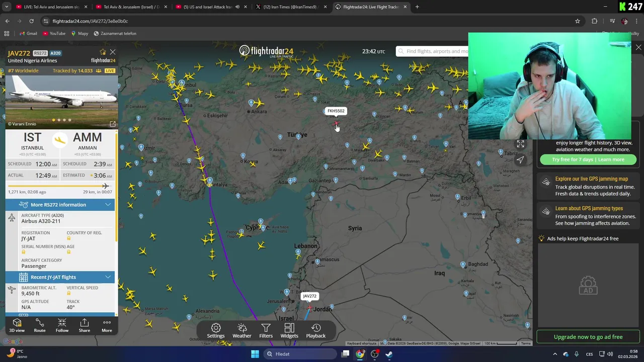Open Zaznamenat telefon bookmark

(115, 33)
